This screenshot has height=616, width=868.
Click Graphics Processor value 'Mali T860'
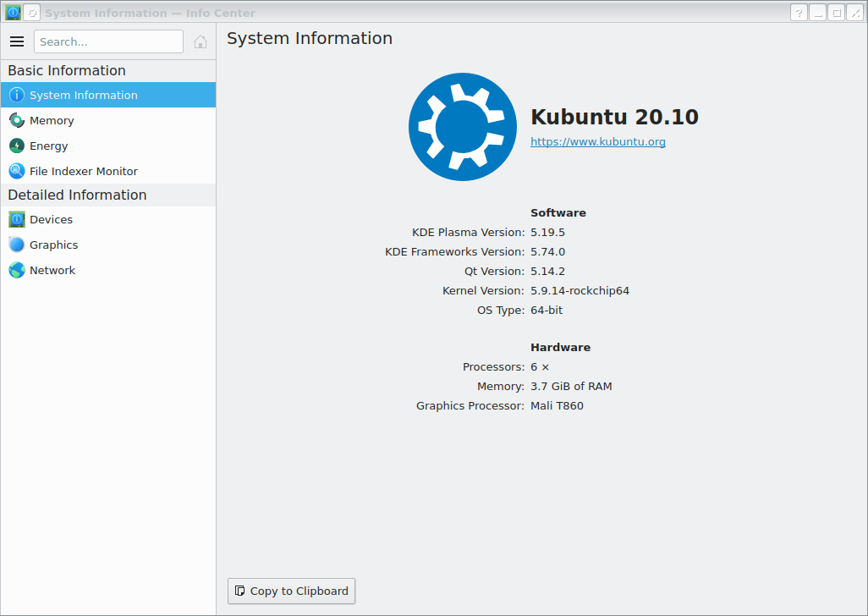pos(557,405)
